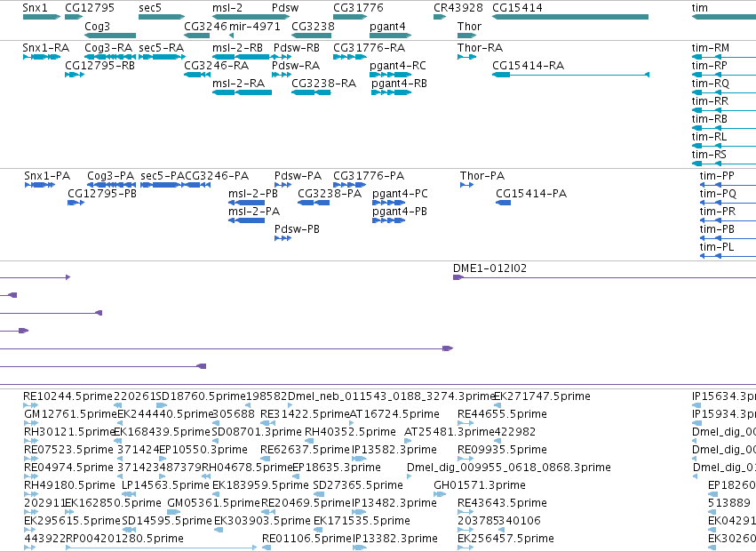Select the RP004201280.5prime EST label
The image size is (756, 552).
124,539
